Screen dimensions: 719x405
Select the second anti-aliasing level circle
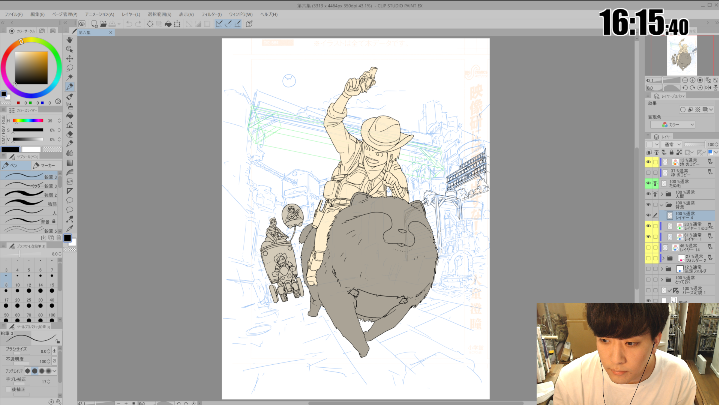pyautogui.click(x=34, y=371)
